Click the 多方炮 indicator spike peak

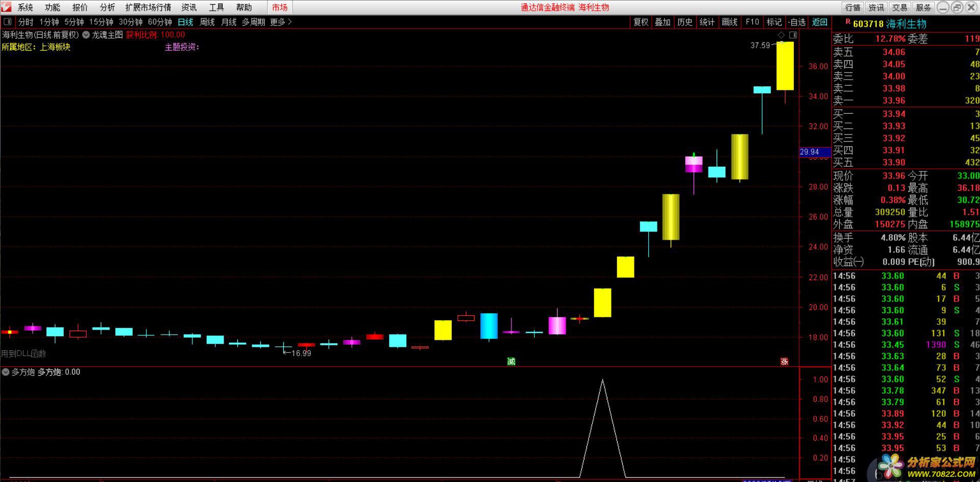pos(602,380)
